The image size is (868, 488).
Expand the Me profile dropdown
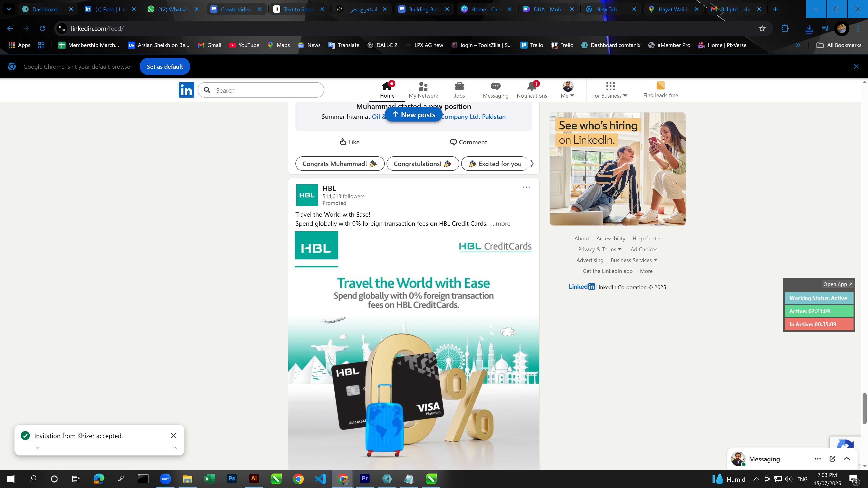tap(567, 96)
